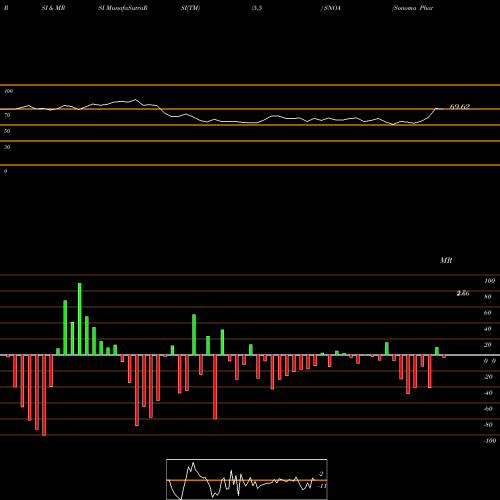Click the SNOA ticker text in header
500x500 pixels.
click(332, 8)
